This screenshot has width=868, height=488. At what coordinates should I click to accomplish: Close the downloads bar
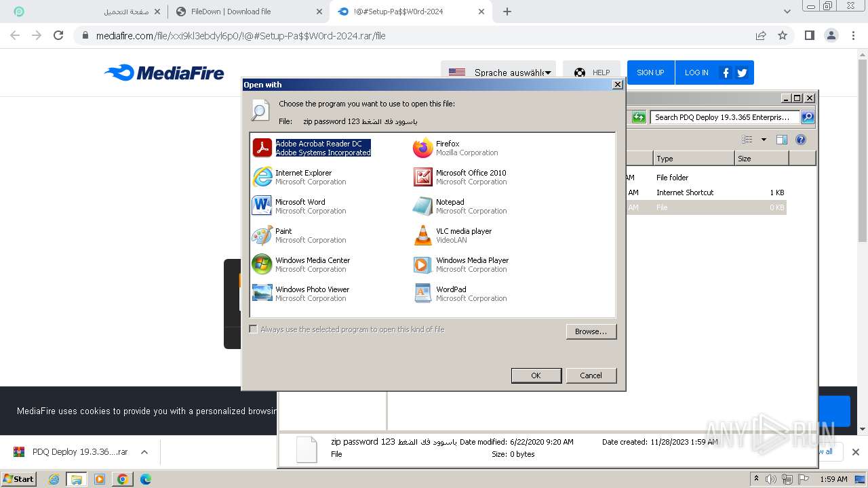[x=855, y=452]
